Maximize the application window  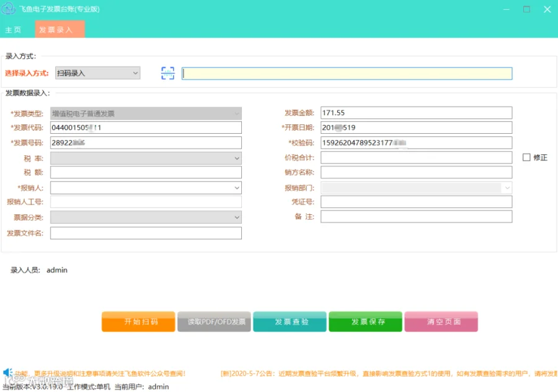click(x=526, y=9)
